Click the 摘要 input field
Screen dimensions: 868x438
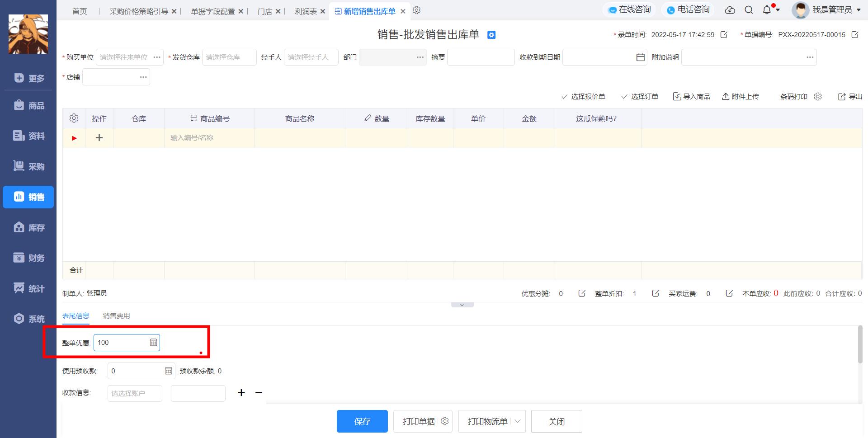tap(481, 57)
